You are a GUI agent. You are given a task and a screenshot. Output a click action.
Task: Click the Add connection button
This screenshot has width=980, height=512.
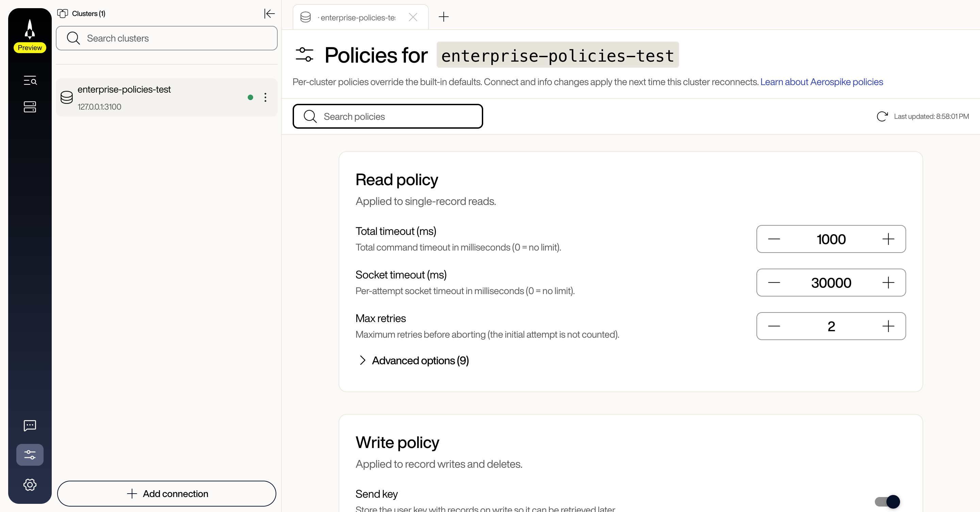tap(167, 493)
